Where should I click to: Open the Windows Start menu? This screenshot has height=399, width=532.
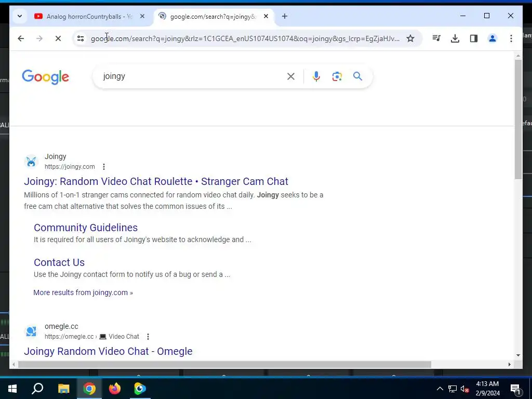click(x=12, y=389)
